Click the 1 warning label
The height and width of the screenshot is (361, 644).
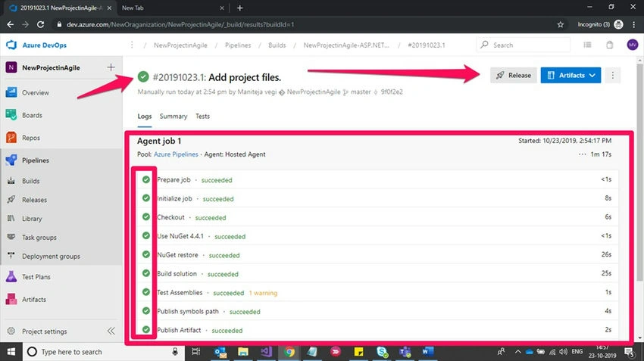pyautogui.click(x=263, y=293)
